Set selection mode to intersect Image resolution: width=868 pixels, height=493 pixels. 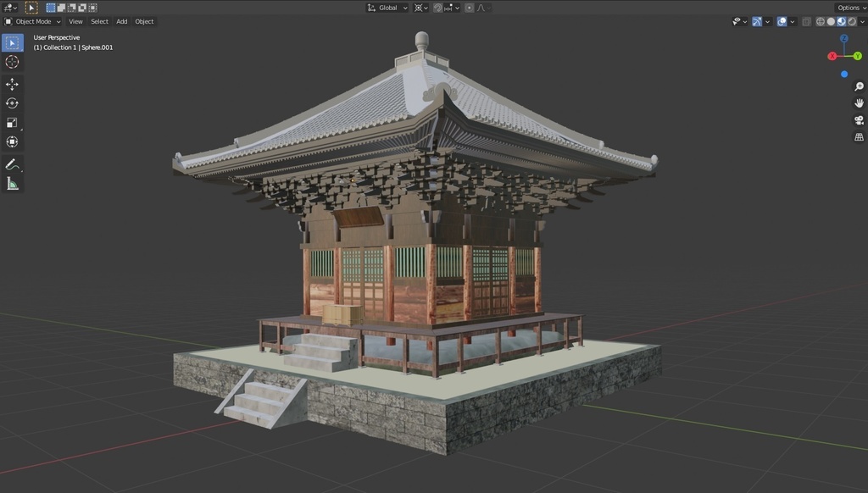[92, 8]
